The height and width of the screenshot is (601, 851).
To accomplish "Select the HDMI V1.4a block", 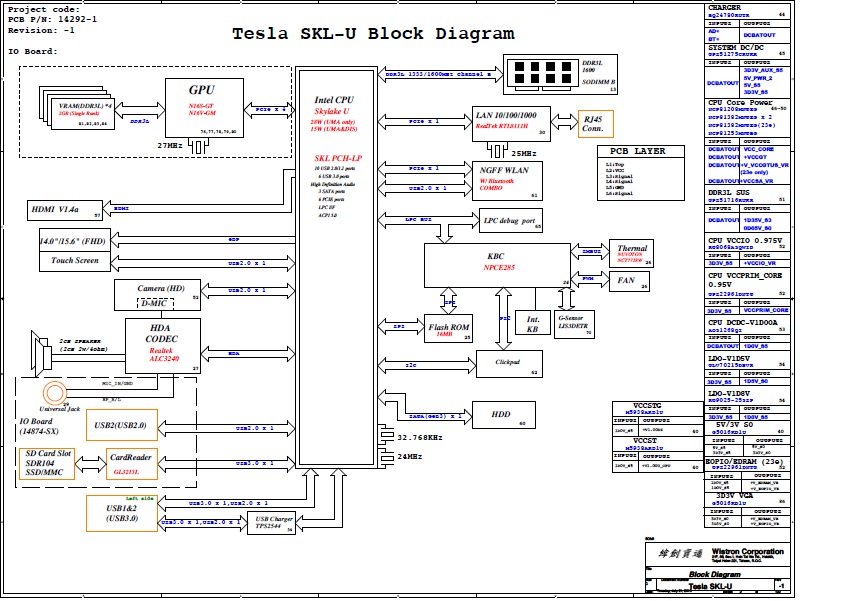I will 65,210.
